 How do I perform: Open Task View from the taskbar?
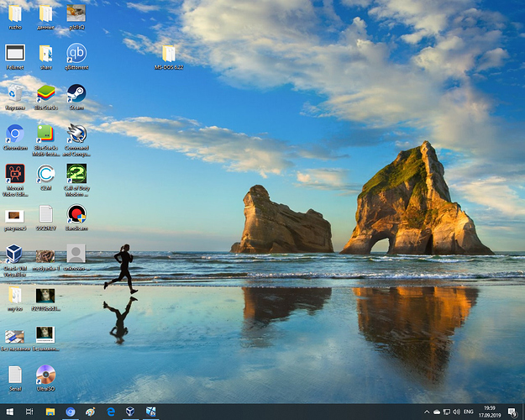pos(29,412)
